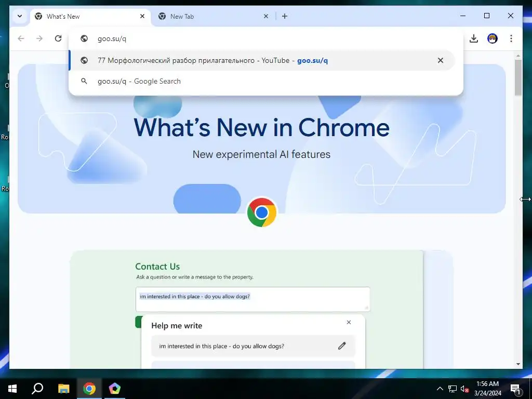Open the tab search dropdown arrow

point(20,16)
